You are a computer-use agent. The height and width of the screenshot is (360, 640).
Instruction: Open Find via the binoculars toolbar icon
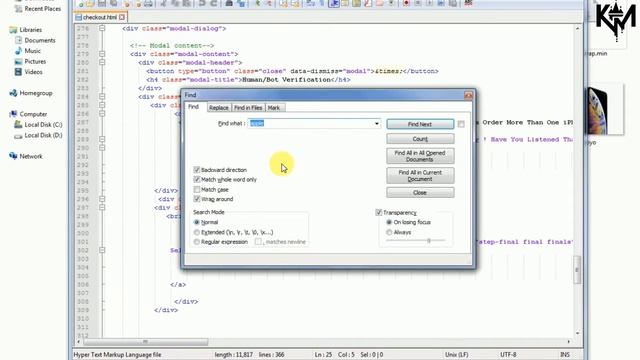click(x=229, y=3)
